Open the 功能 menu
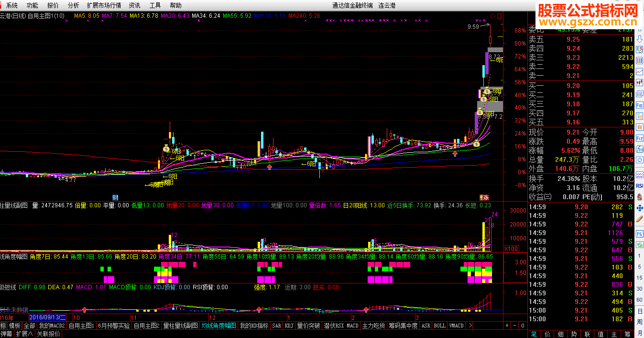 [x=33, y=5]
